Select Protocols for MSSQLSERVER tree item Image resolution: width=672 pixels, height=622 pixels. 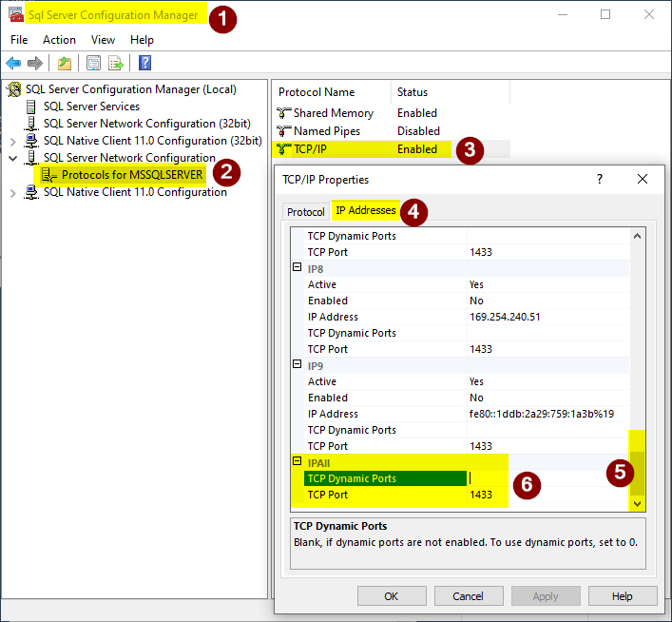132,175
